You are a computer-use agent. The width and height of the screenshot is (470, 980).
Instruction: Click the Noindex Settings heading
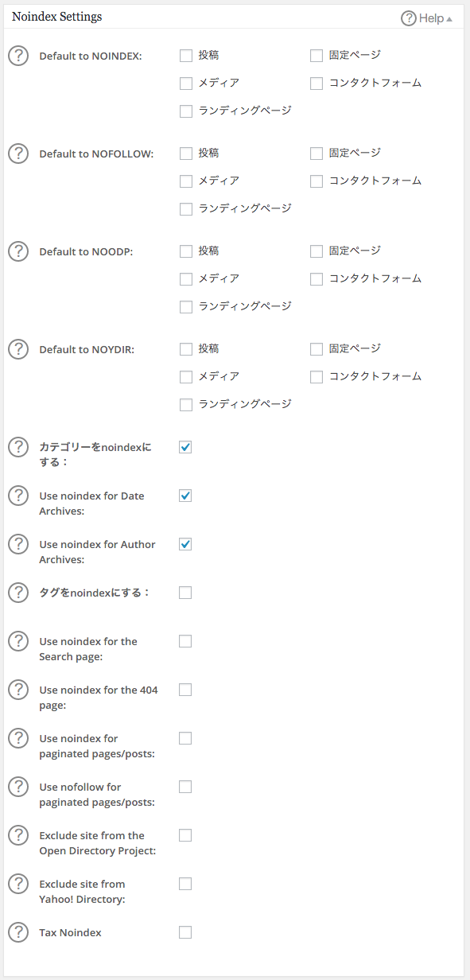tap(56, 16)
